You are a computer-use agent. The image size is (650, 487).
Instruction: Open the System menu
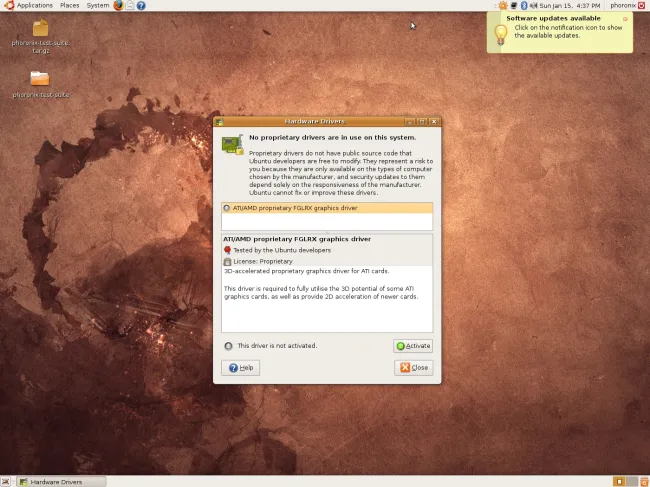98,5
